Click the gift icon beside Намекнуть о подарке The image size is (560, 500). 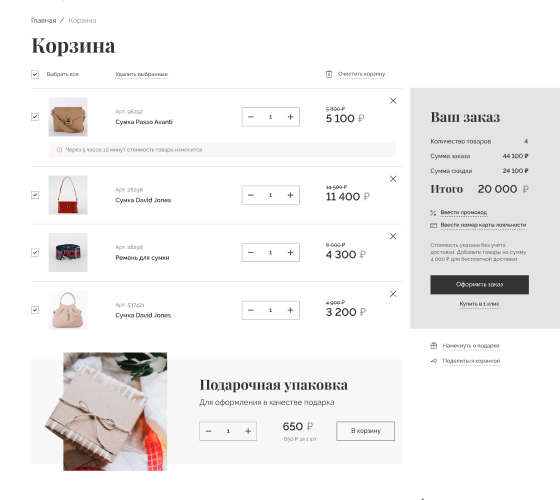click(434, 345)
